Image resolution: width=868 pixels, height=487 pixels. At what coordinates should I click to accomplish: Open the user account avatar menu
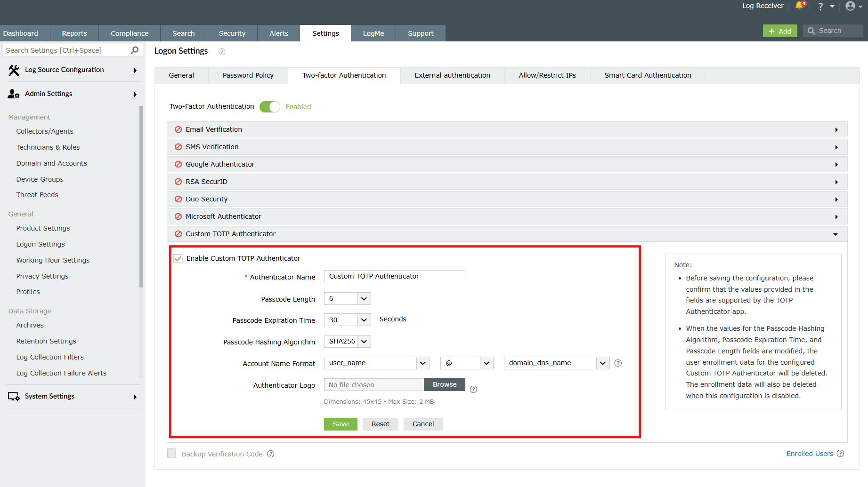click(850, 6)
